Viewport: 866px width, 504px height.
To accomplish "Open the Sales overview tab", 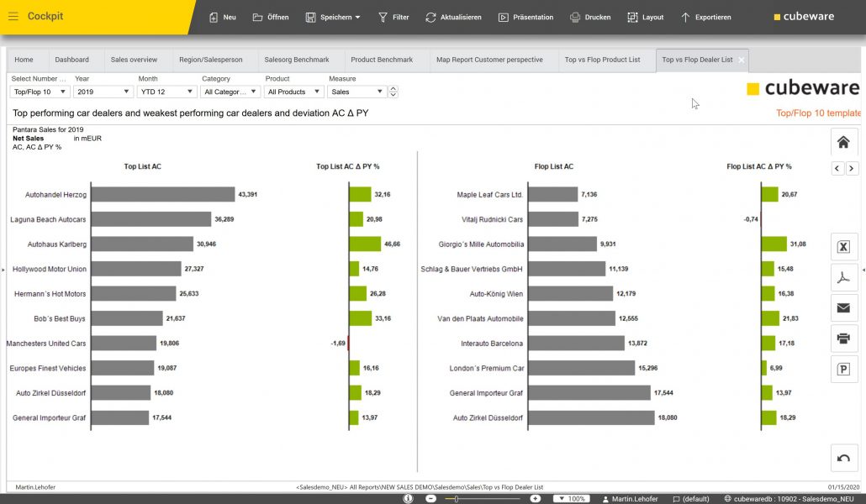I will [134, 60].
